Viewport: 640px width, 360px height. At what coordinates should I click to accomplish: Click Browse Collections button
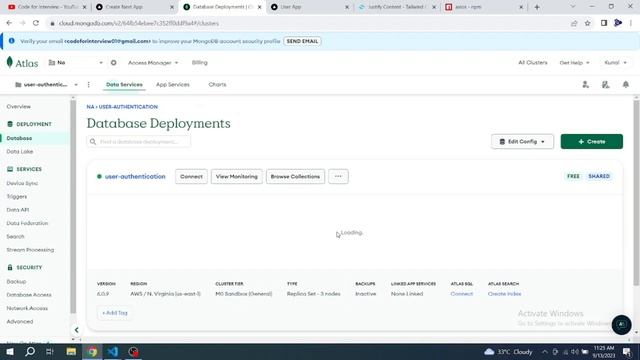pyautogui.click(x=295, y=176)
